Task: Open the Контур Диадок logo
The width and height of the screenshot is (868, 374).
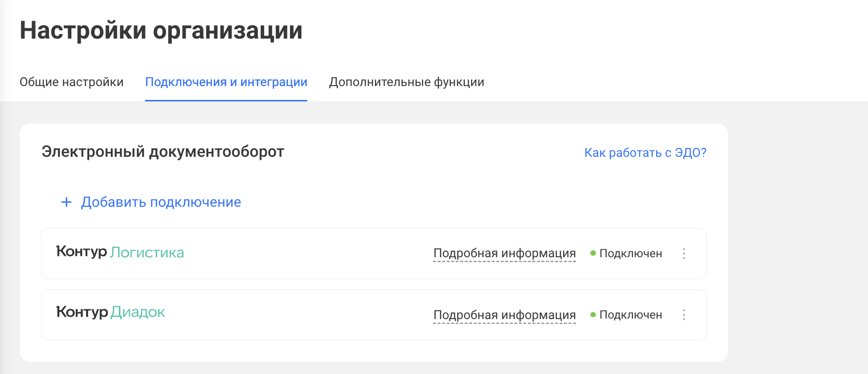Action: (x=110, y=312)
